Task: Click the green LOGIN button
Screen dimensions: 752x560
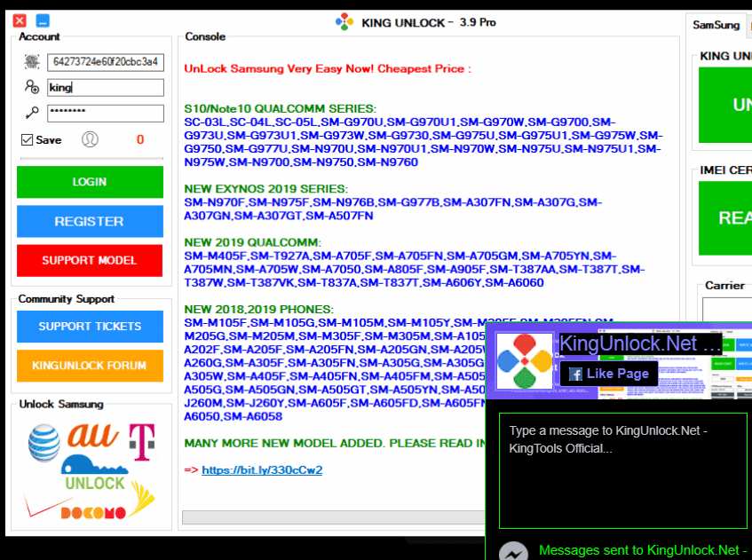Action: (x=90, y=182)
